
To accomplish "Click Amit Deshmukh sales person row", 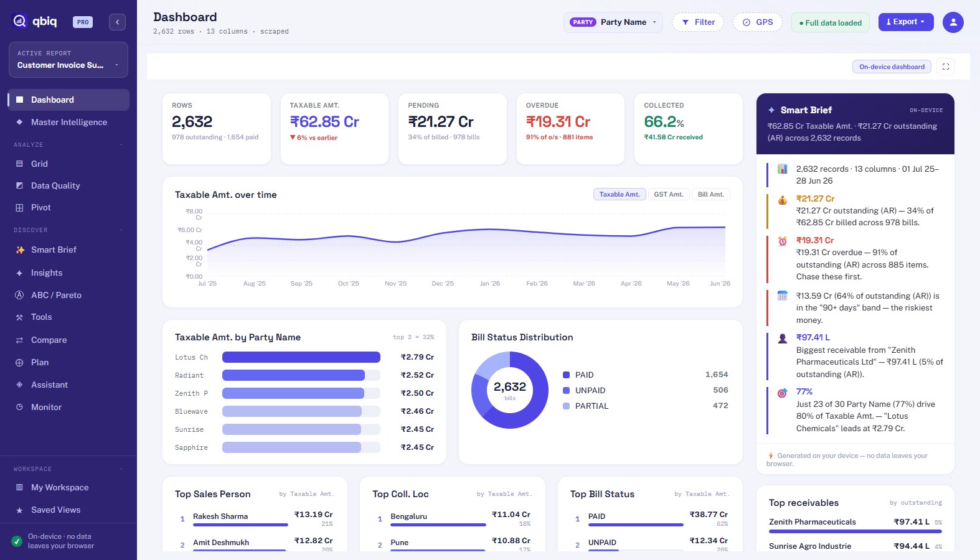I will tap(255, 543).
